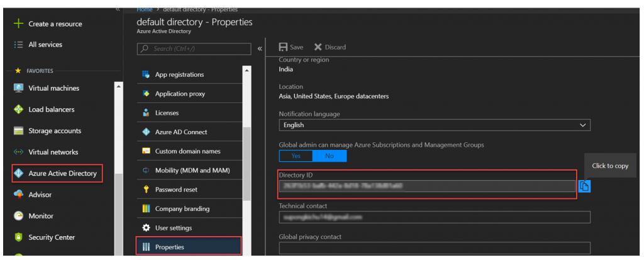Click the Licenses person icon

(x=146, y=113)
